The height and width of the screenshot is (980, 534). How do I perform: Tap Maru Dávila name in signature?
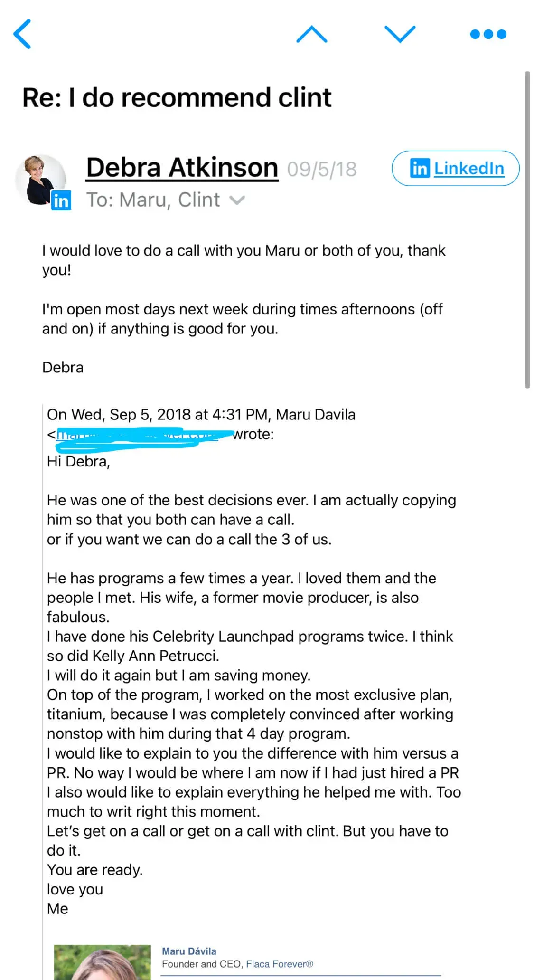(189, 951)
